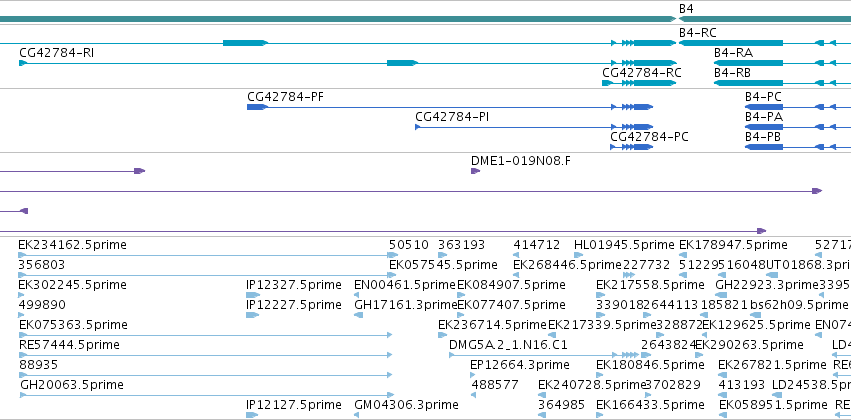The height and width of the screenshot is (420, 851).
Task: Click the CG42784-RC transcript label
Action: point(642,73)
